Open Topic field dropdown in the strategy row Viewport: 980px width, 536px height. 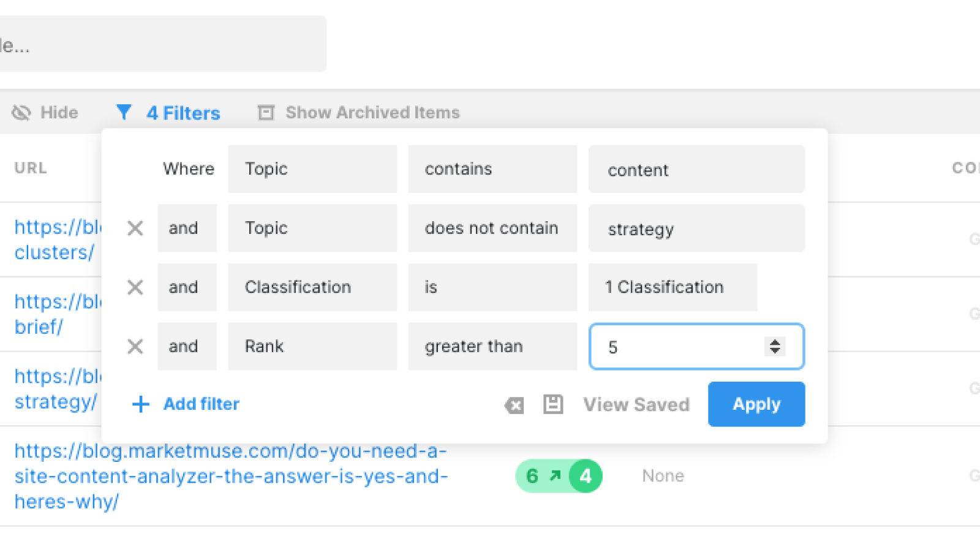tap(312, 228)
